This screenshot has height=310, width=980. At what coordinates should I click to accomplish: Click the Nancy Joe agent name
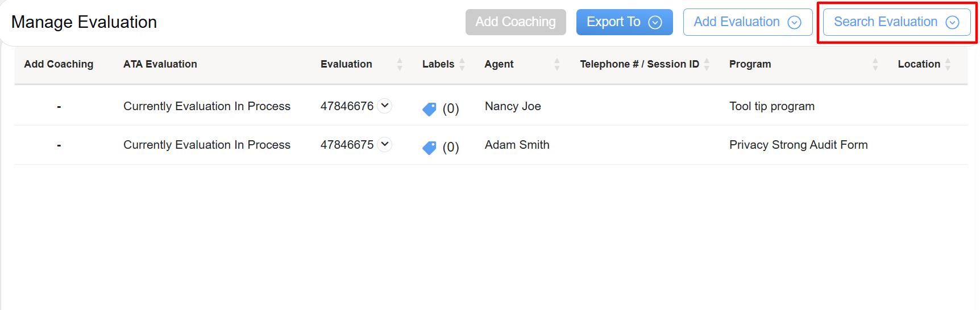pyautogui.click(x=513, y=106)
